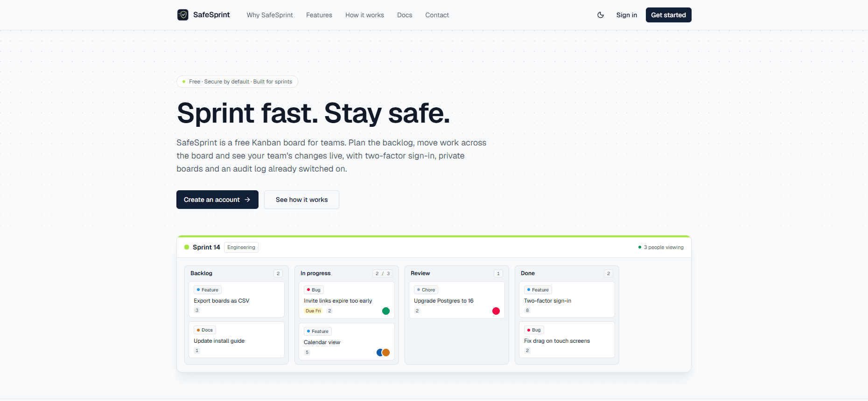Image resolution: width=868 pixels, height=401 pixels.
Task: Click the In progress column header
Action: tap(315, 273)
